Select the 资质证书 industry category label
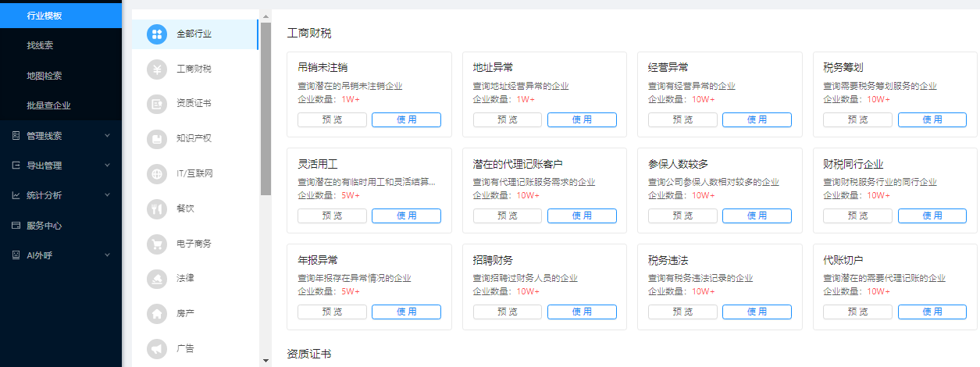980x367 pixels. (194, 104)
